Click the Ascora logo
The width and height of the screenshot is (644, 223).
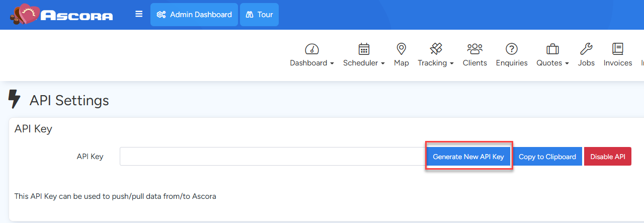click(61, 15)
